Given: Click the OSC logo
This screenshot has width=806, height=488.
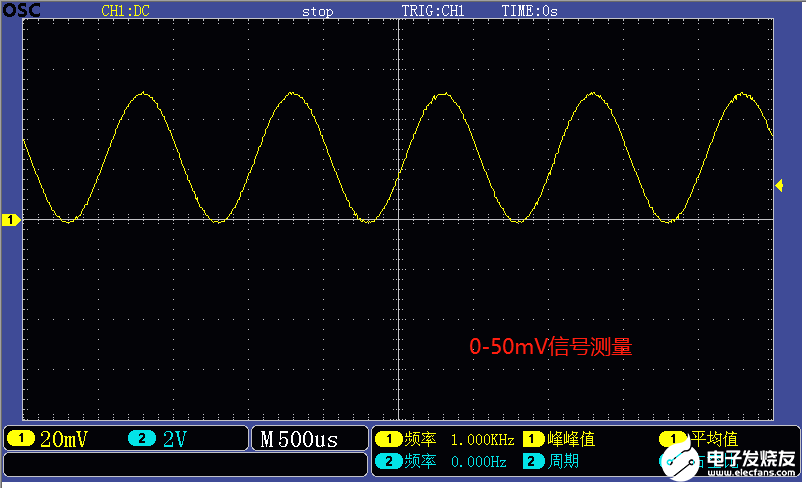Looking at the screenshot, I should [22, 10].
